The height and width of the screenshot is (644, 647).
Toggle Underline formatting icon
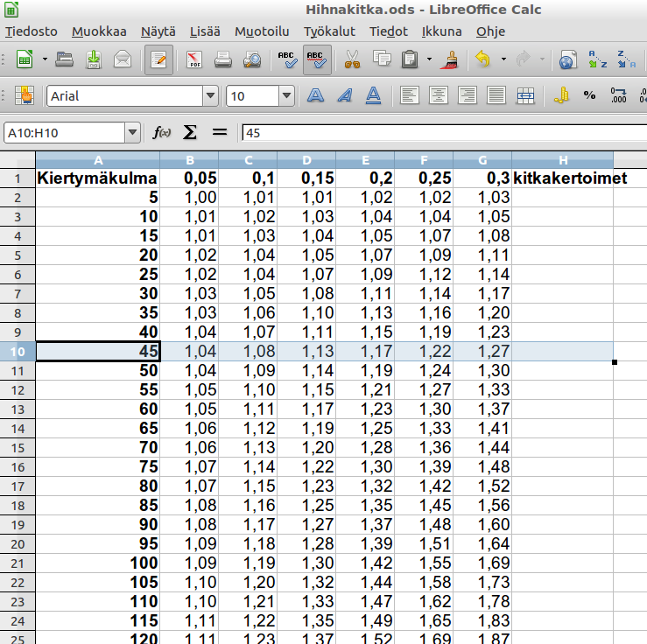pyautogui.click(x=374, y=95)
